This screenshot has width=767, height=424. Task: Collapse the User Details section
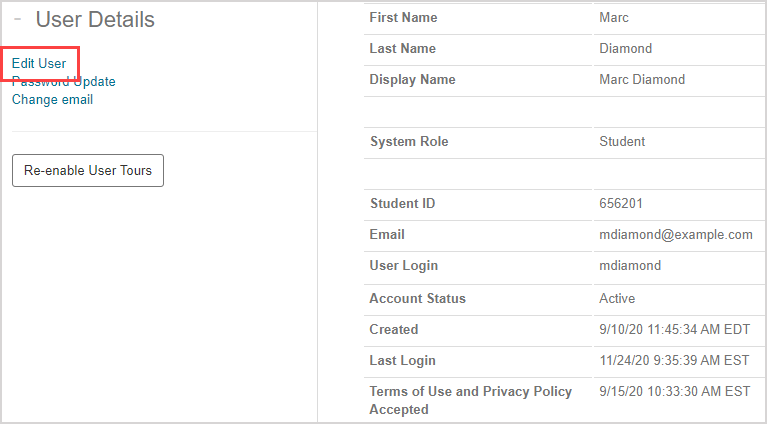pyautogui.click(x=18, y=20)
